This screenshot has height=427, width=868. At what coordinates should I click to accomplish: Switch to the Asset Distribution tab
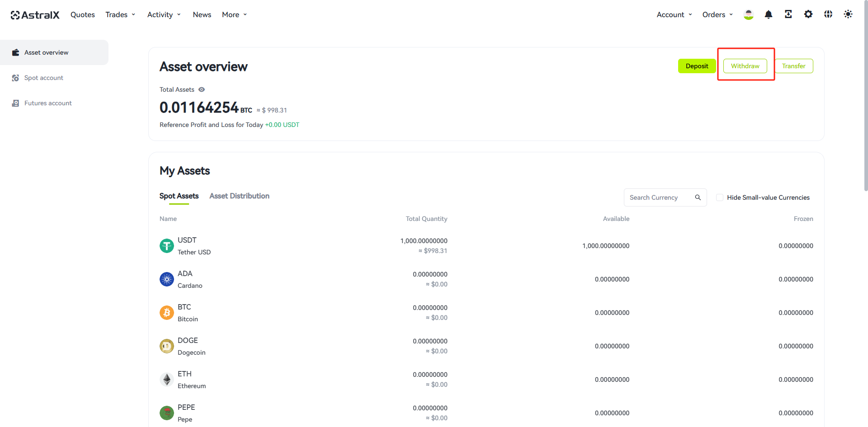(x=240, y=196)
